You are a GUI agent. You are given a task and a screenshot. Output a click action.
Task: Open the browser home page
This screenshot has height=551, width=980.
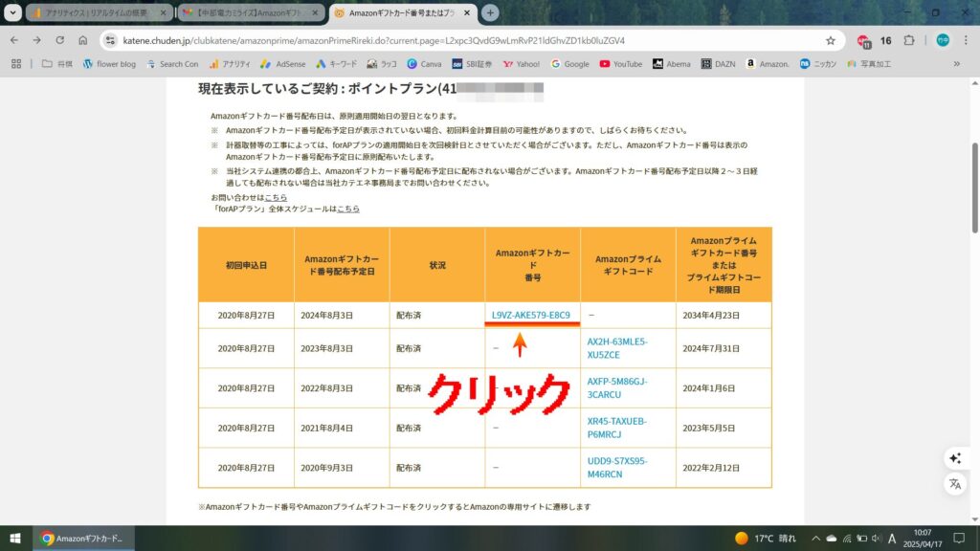[82, 40]
